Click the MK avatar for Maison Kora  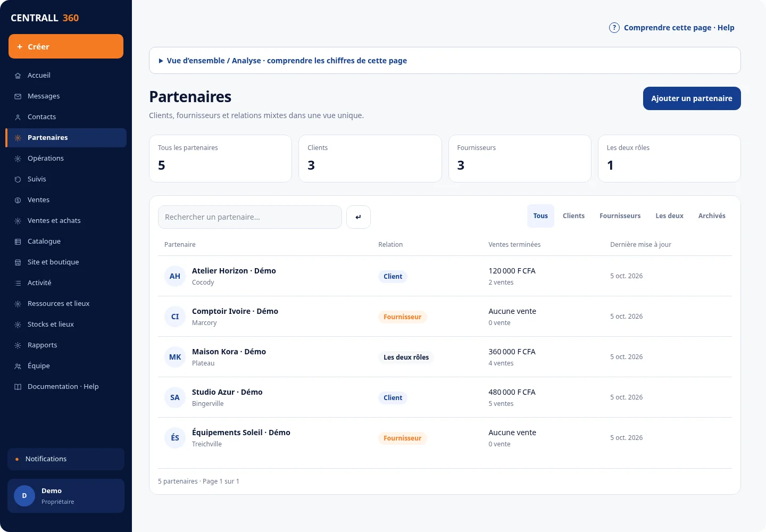[175, 357]
